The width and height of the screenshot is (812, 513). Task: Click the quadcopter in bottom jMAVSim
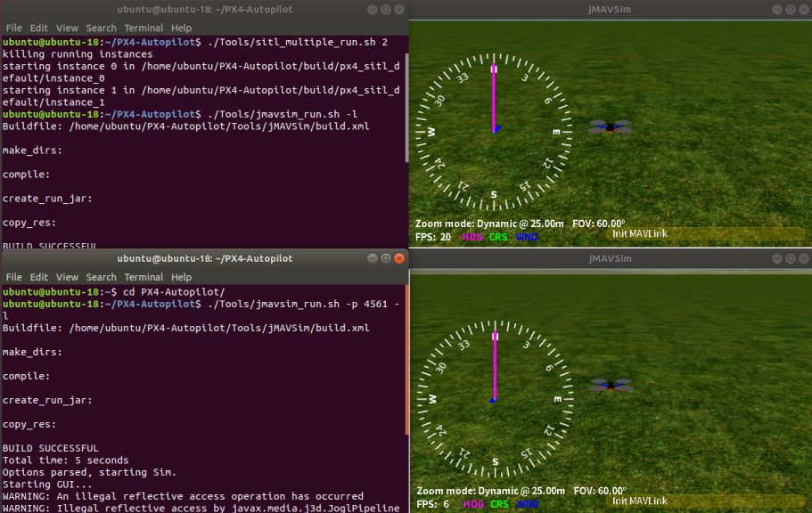tap(611, 386)
